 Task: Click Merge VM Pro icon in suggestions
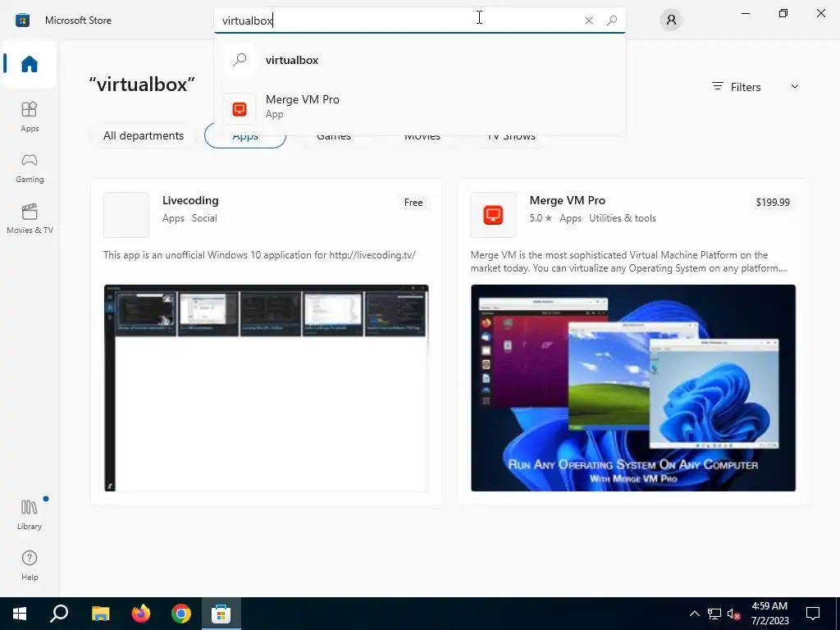point(240,109)
